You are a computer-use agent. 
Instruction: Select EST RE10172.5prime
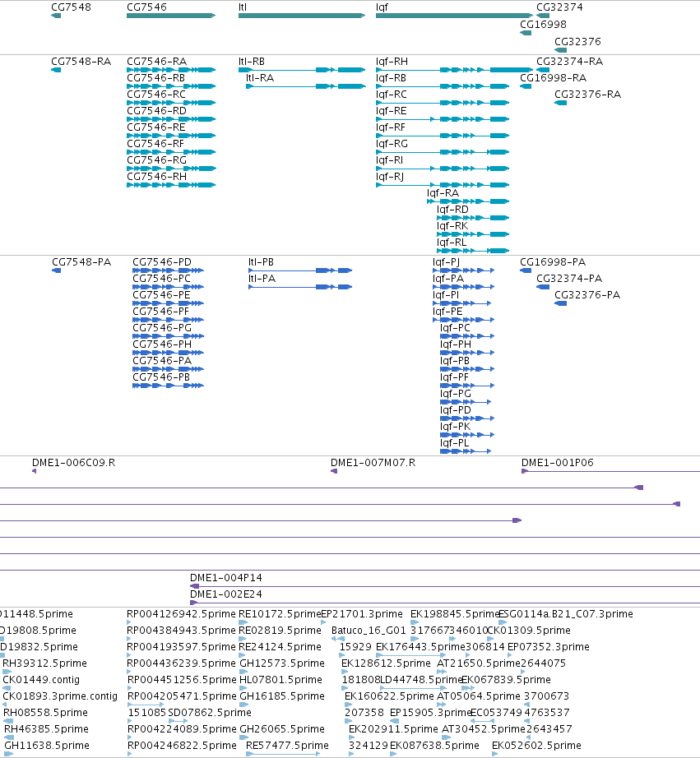[x=280, y=614]
